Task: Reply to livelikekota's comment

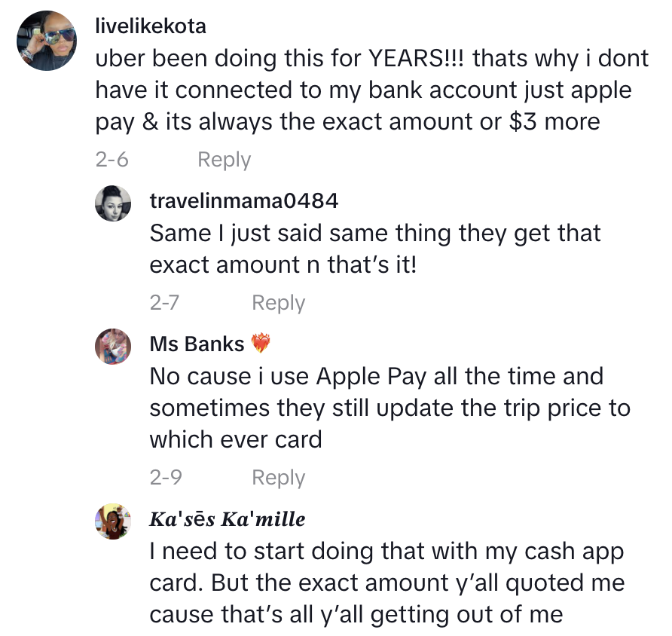Action: point(224,160)
